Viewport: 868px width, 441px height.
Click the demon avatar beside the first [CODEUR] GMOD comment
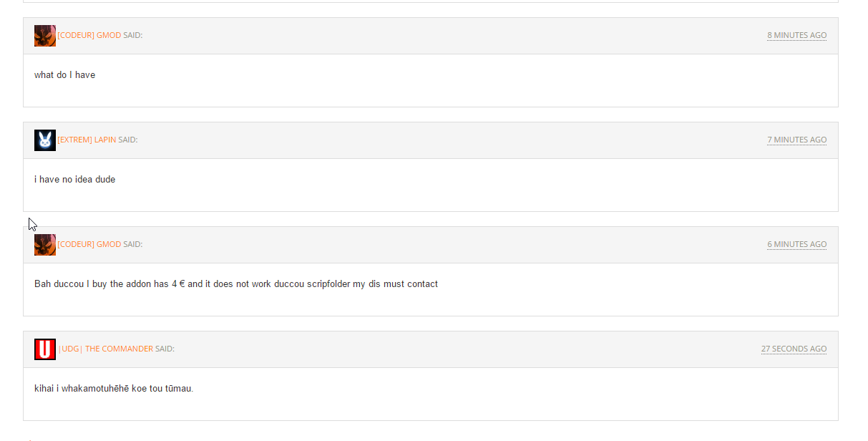click(x=45, y=36)
